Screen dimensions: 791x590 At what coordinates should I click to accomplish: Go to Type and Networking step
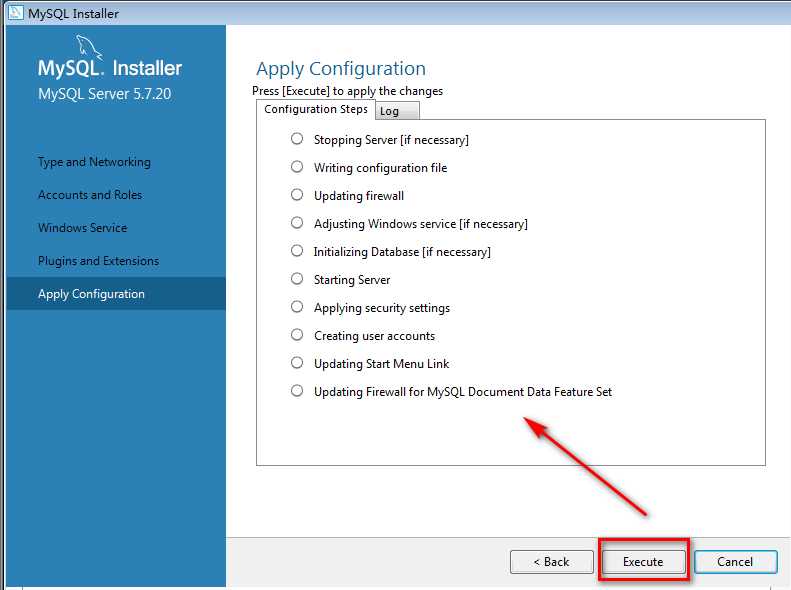[94, 162]
